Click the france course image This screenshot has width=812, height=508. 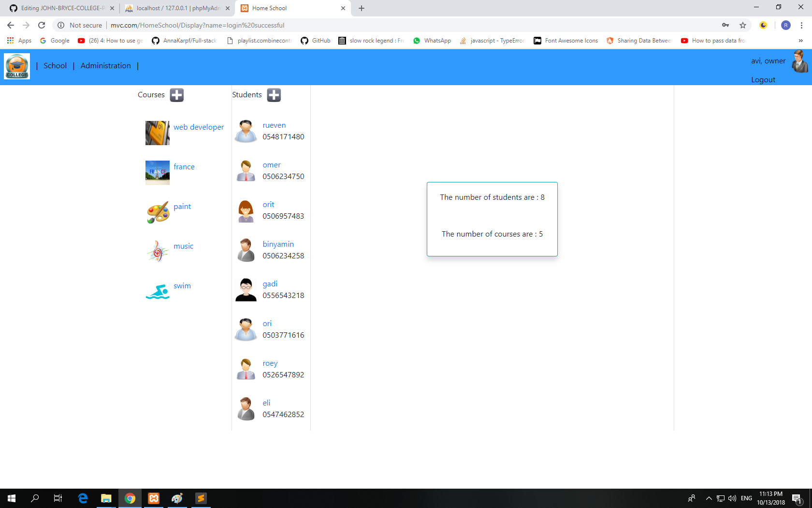click(158, 173)
